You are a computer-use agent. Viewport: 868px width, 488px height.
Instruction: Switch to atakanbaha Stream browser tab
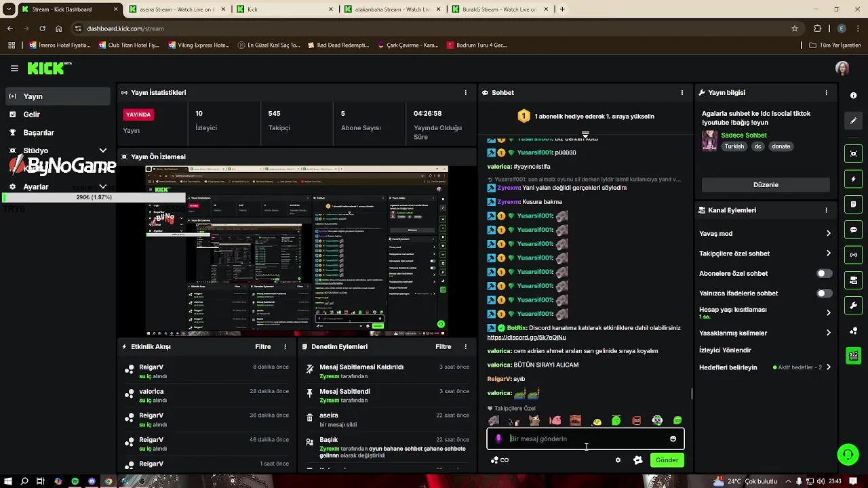tap(392, 9)
